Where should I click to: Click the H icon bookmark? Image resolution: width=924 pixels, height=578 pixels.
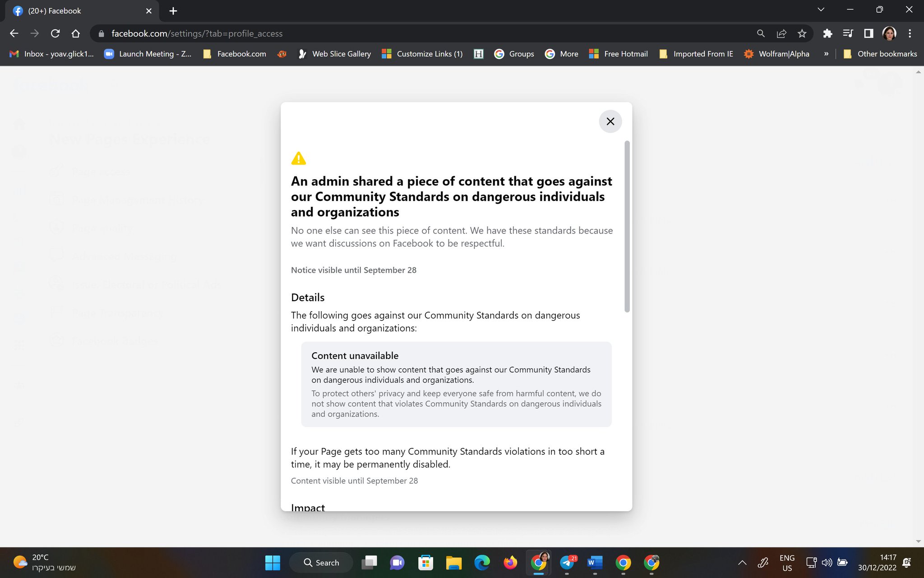click(479, 54)
